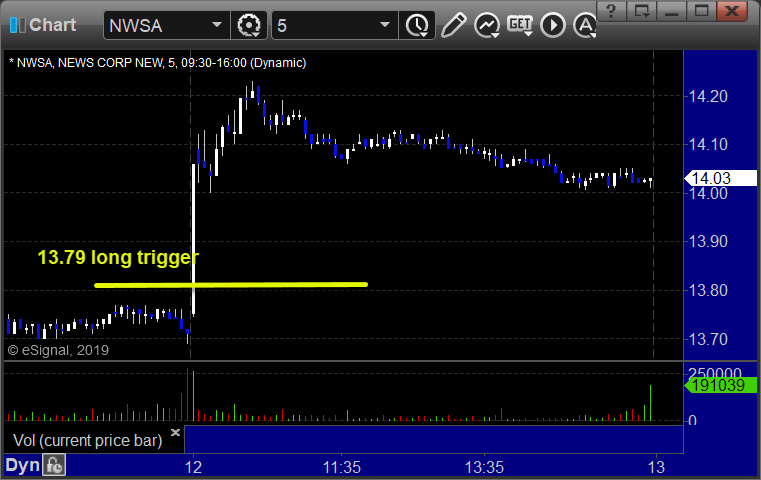Click the link window icon

click(642, 11)
